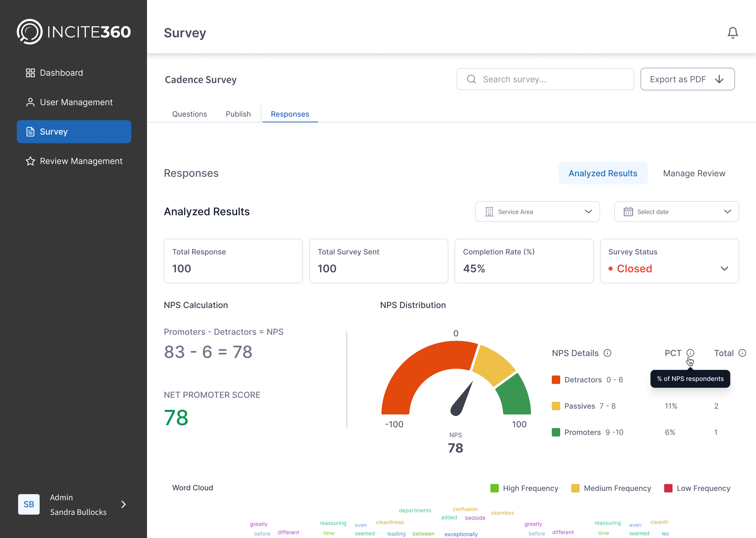756x538 pixels.
Task: Switch to the Publish tab
Action: pos(238,114)
